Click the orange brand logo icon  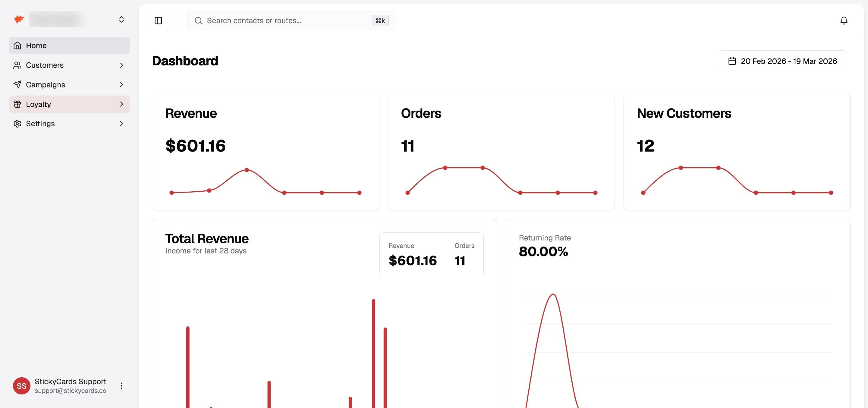pos(19,19)
